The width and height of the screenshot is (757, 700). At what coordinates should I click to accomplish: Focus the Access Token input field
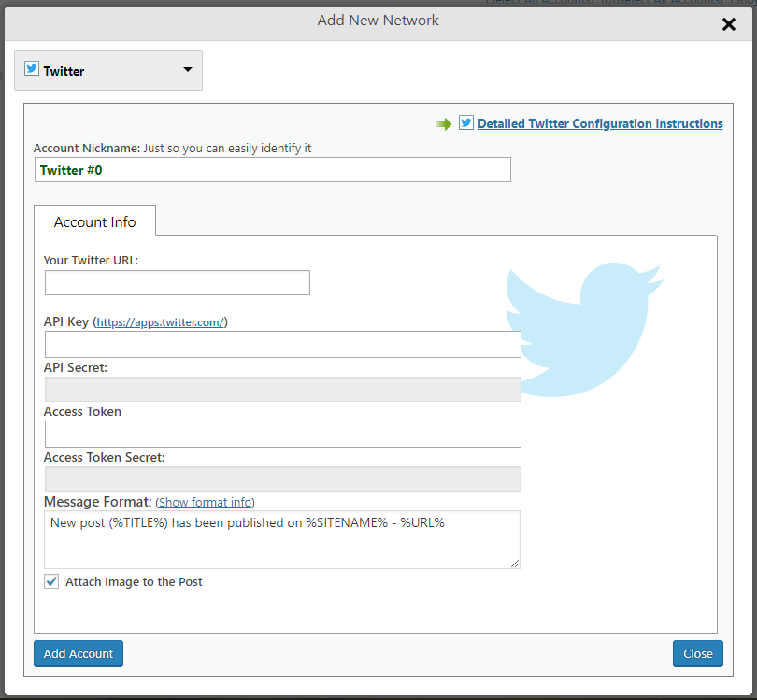pos(283,434)
